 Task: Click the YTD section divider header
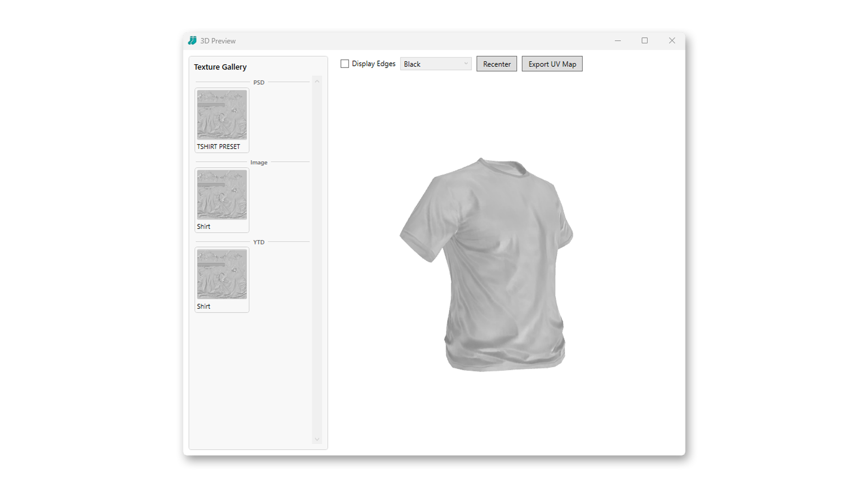tap(259, 242)
